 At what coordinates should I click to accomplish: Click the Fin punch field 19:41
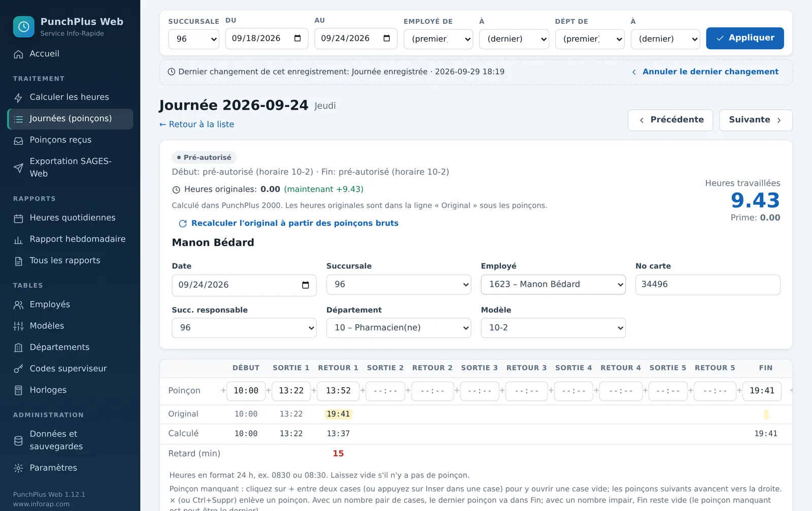(x=762, y=391)
